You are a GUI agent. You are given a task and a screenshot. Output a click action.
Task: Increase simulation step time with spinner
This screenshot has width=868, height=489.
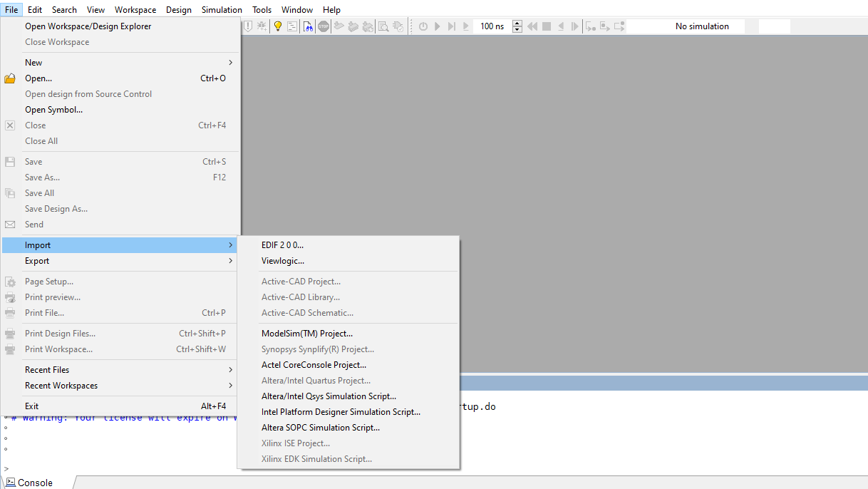click(517, 23)
